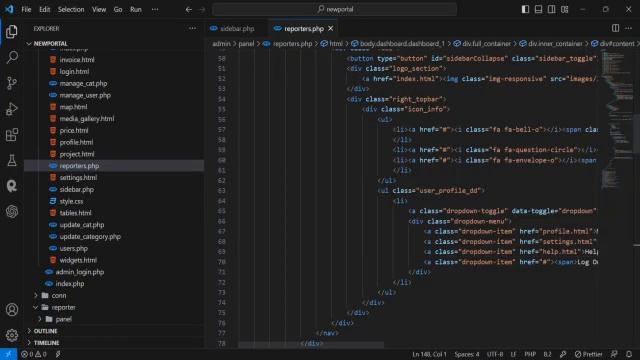640x360 pixels.
Task: Open the File menu
Action: (x=26, y=9)
